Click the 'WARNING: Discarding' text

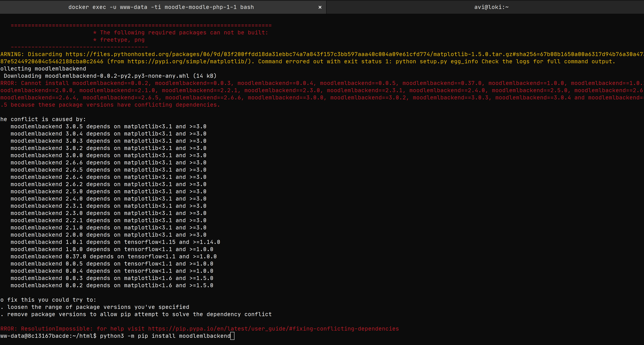(x=31, y=54)
